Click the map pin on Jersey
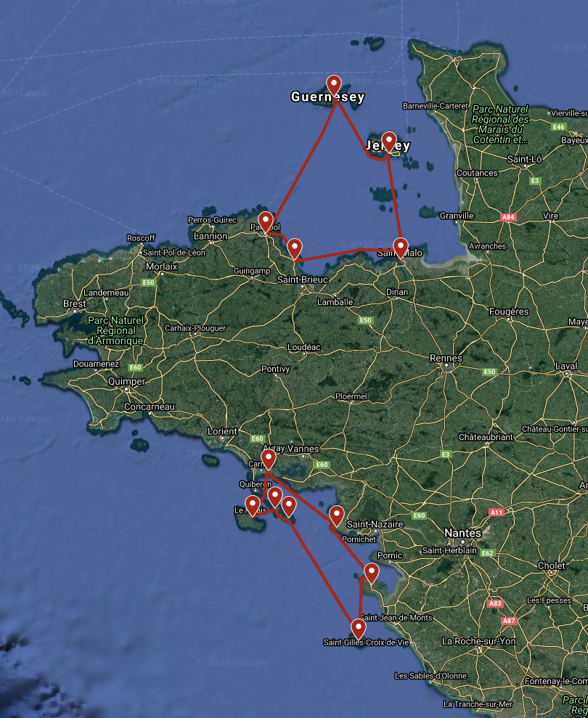Image resolution: width=588 pixels, height=718 pixels. (x=389, y=142)
